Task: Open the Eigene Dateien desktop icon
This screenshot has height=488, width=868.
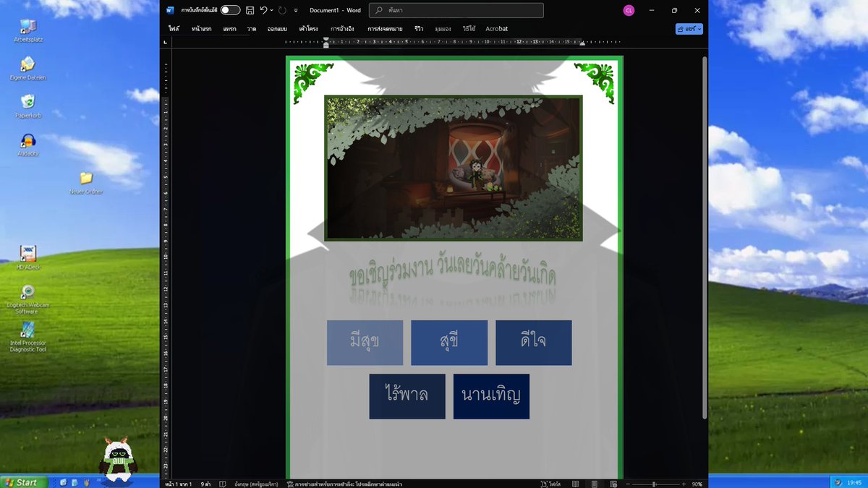Action: click(x=28, y=69)
